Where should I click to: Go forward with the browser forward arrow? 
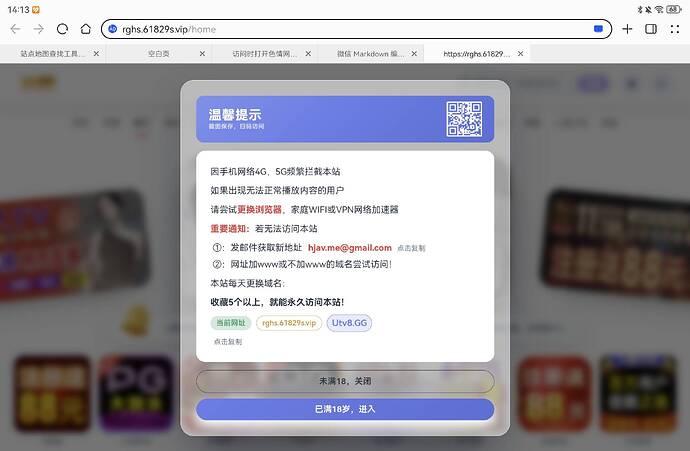(39, 29)
